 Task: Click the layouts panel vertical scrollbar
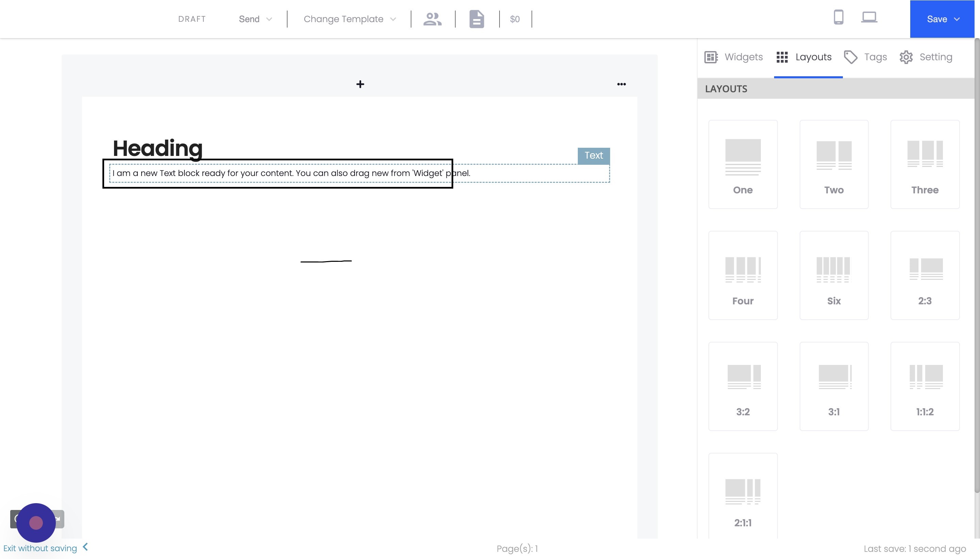[977, 265]
